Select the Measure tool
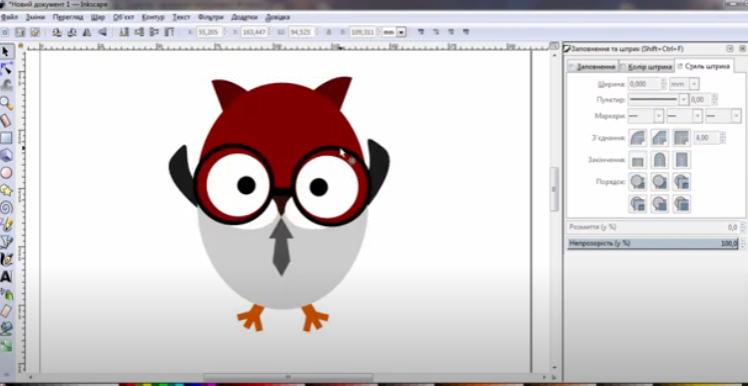 pyautogui.click(x=6, y=121)
